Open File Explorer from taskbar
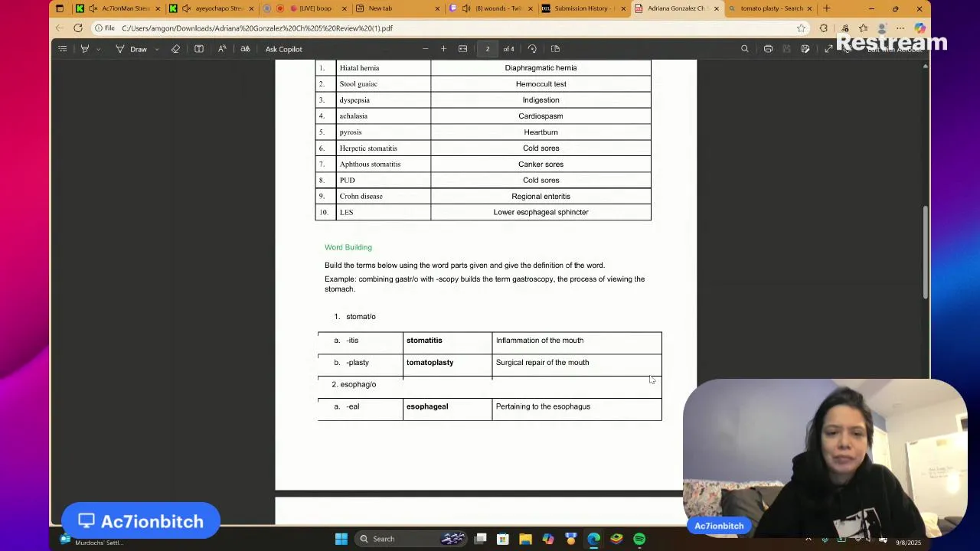Image resolution: width=980 pixels, height=551 pixels. (525, 539)
